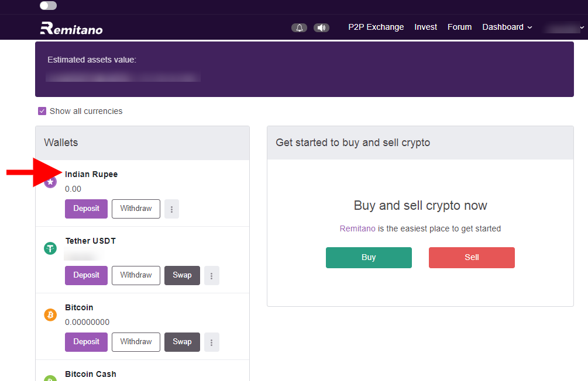Open more options for Bitcoin wallet
The width and height of the screenshot is (588, 381).
click(212, 342)
